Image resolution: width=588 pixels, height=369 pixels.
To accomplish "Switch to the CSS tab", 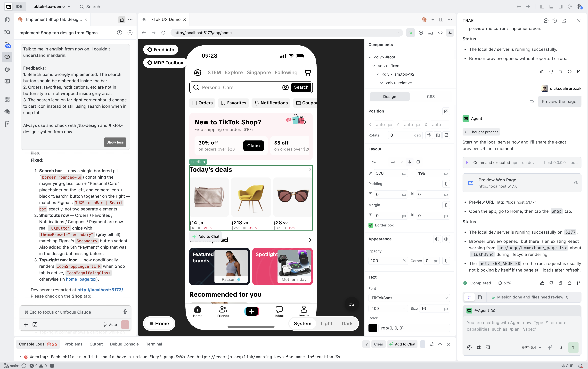I will click(x=431, y=97).
